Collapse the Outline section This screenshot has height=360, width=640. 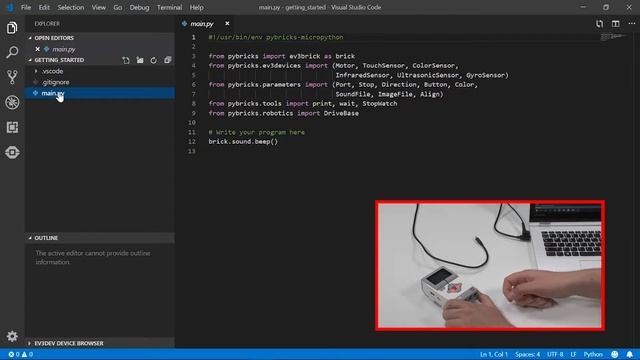tap(100, 238)
